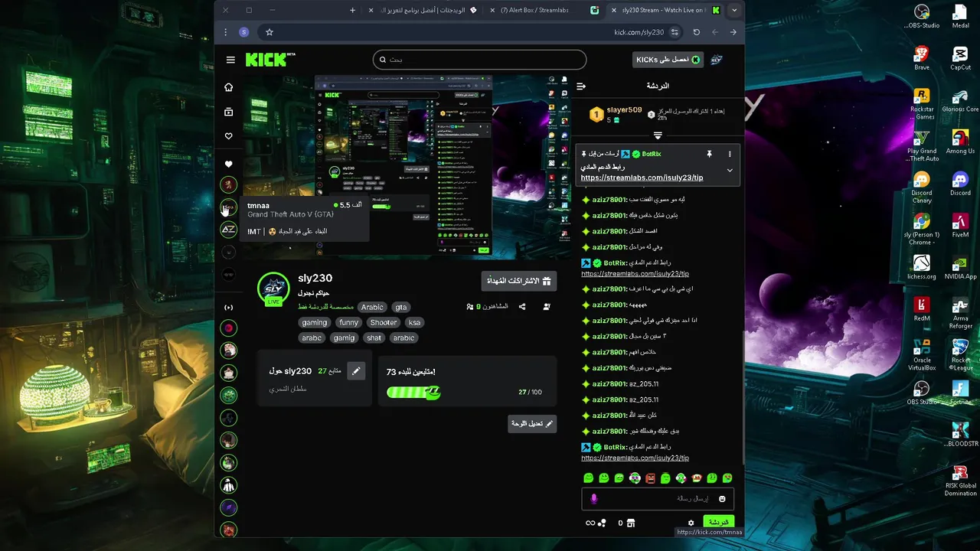Select the funny tag

(349, 322)
